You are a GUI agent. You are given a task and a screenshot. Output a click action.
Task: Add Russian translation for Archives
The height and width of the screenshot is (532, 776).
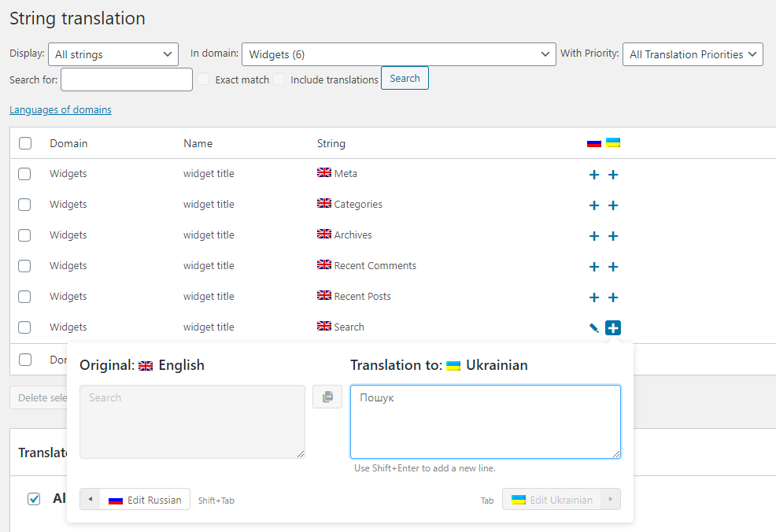[594, 236]
